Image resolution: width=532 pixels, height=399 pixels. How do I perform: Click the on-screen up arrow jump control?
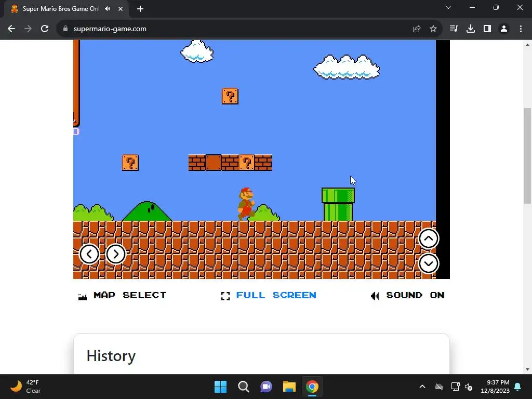429,239
